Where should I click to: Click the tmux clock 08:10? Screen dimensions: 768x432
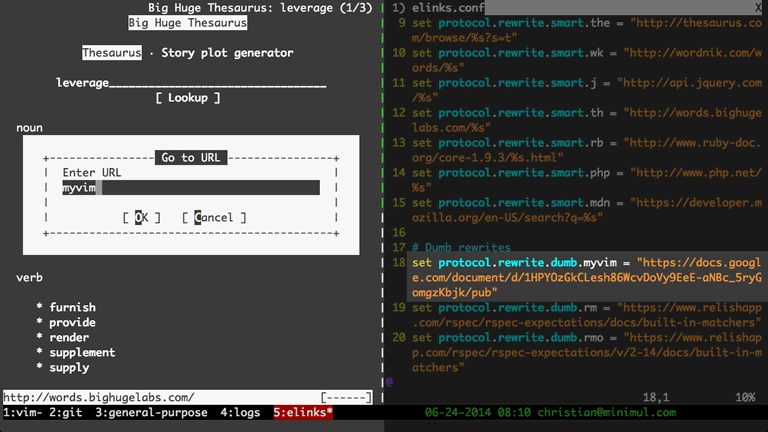pyautogui.click(x=514, y=412)
